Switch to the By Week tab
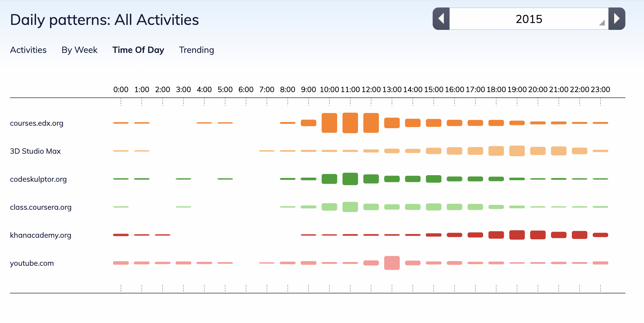The height and width of the screenshot is (323, 644). click(80, 50)
